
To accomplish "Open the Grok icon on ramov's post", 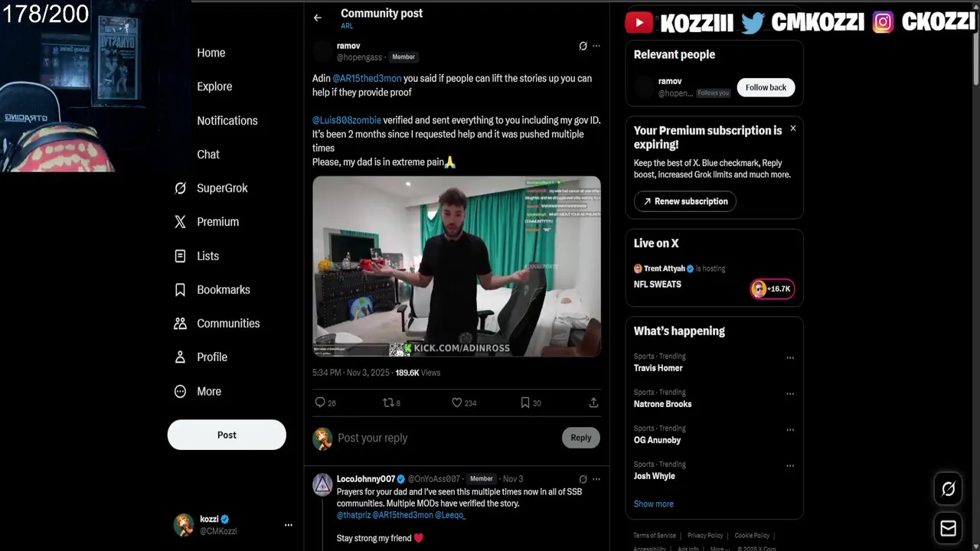I will 583,46.
